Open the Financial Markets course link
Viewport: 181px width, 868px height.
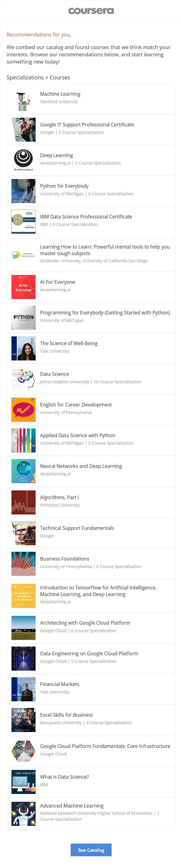click(60, 684)
